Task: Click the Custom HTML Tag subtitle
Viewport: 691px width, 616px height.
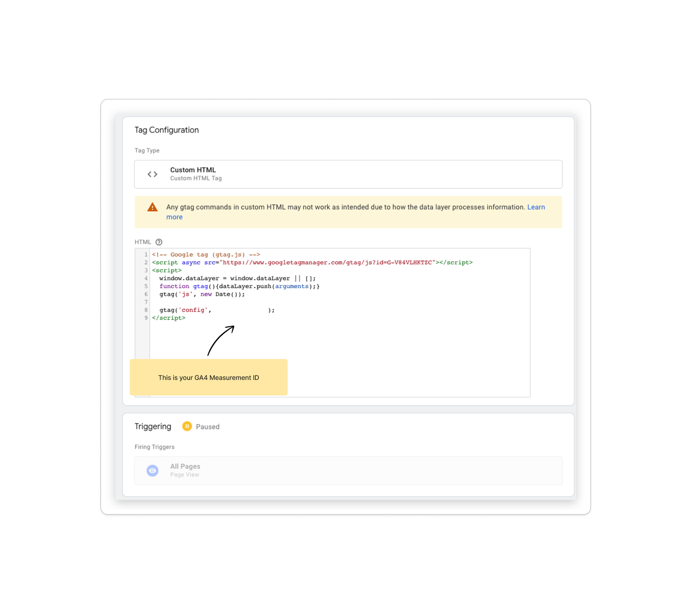Action: click(x=196, y=178)
